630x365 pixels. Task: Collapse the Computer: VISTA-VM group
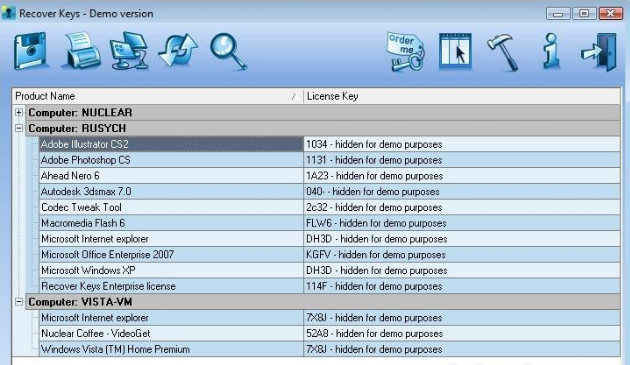click(x=19, y=301)
